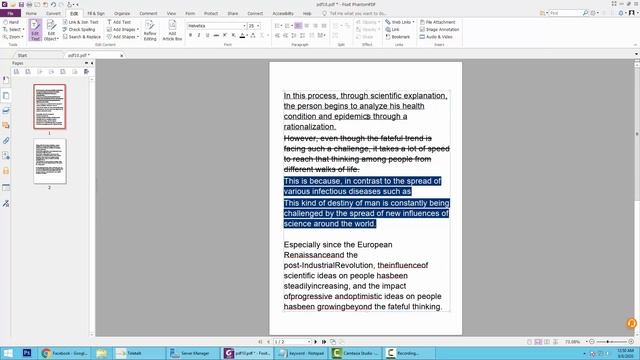The image size is (640, 360).
Task: Open keyword Notepad from taskbar
Action: (301, 353)
